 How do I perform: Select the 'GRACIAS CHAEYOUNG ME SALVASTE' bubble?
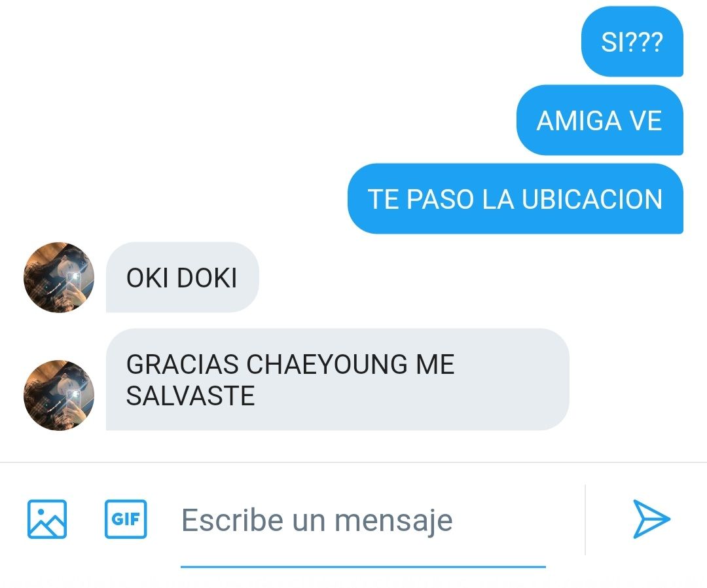(337, 379)
